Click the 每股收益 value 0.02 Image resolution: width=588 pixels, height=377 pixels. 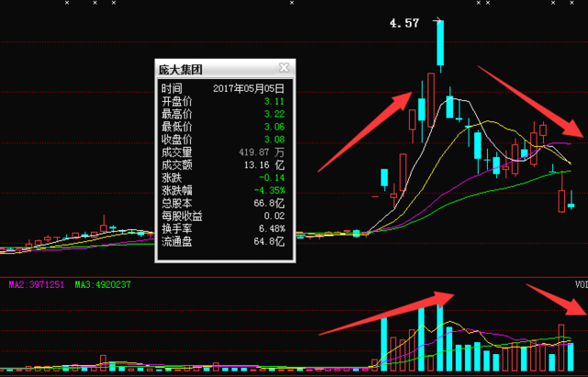(x=274, y=216)
